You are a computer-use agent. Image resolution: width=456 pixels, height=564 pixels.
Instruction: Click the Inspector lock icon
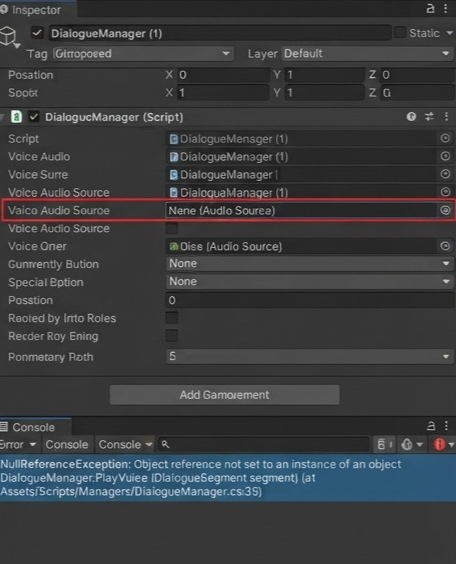pyautogui.click(x=430, y=8)
